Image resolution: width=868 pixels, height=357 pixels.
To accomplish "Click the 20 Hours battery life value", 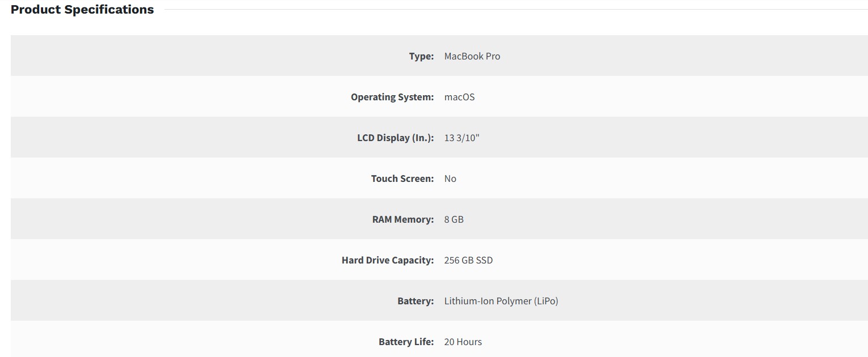I will click(x=463, y=342).
